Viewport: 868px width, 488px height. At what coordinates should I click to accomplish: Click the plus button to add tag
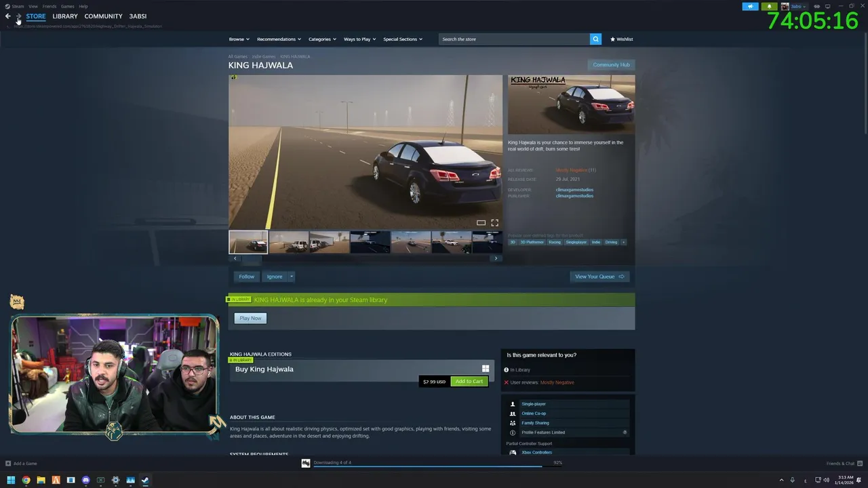pos(623,242)
